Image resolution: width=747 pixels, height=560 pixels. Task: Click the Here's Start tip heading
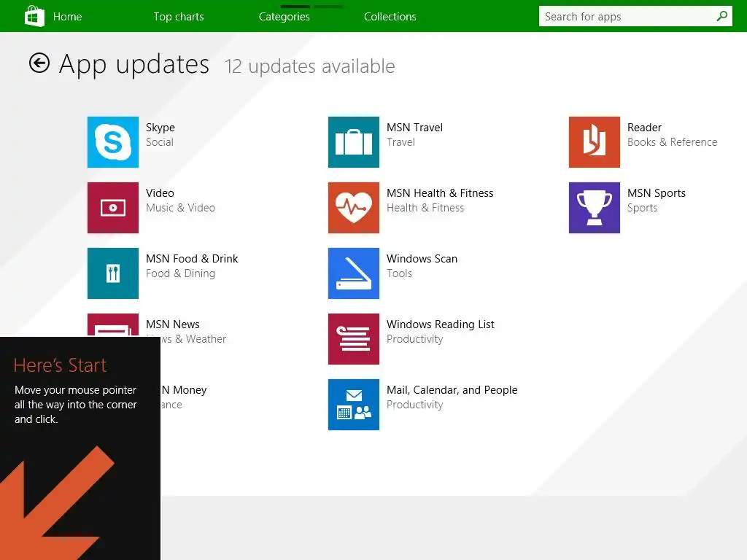coord(60,366)
